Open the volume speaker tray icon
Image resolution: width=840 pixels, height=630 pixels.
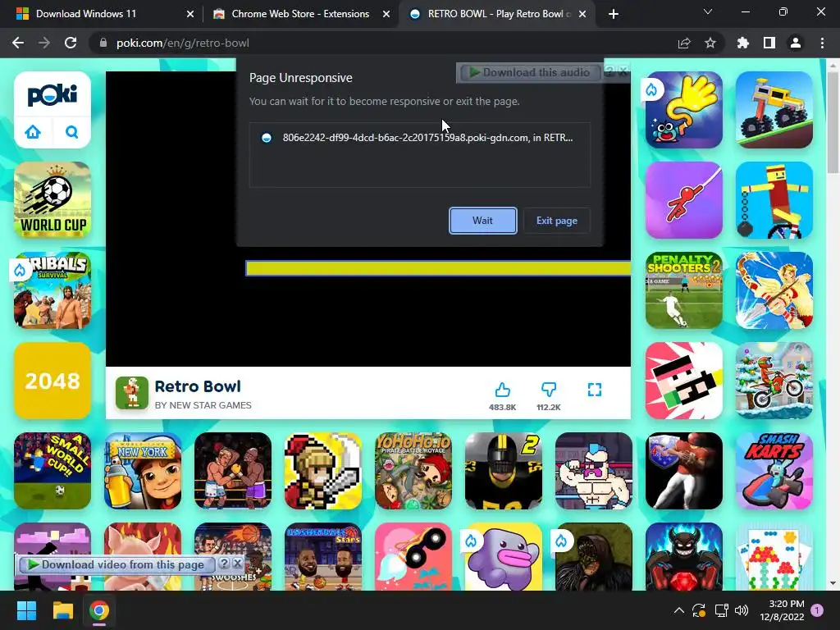pos(742,610)
